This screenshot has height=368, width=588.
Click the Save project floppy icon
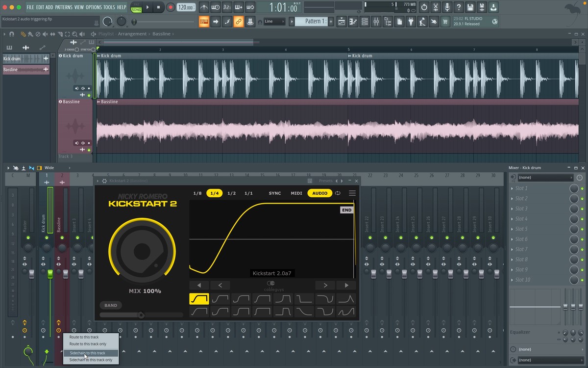470,7
